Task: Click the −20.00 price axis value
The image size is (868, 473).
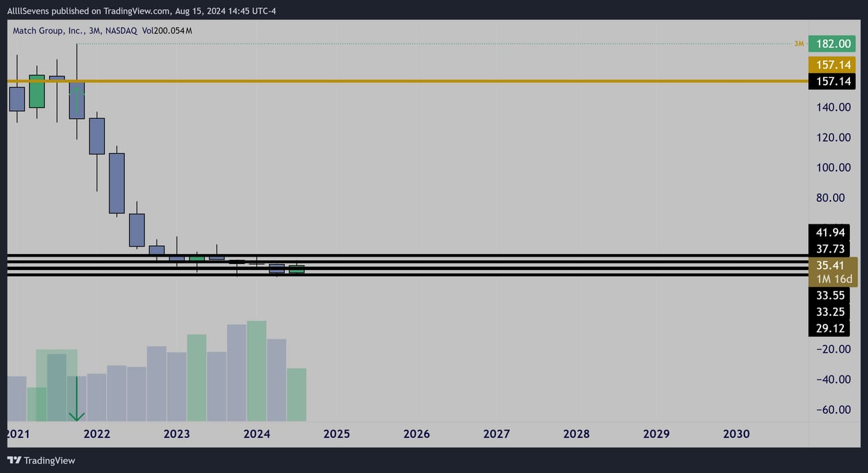Action: 833,349
